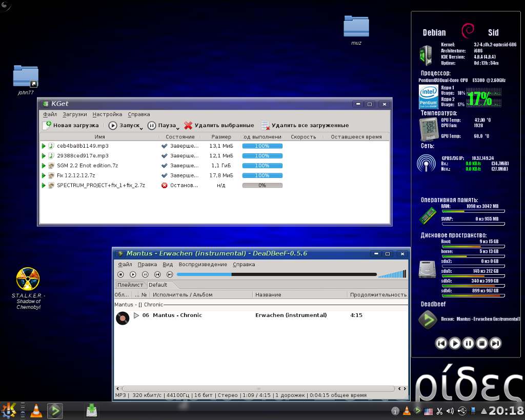This screenshot has width=525, height=420.
Task: Click stop in the Conky Deadbeef widget
Action: pos(482,343)
